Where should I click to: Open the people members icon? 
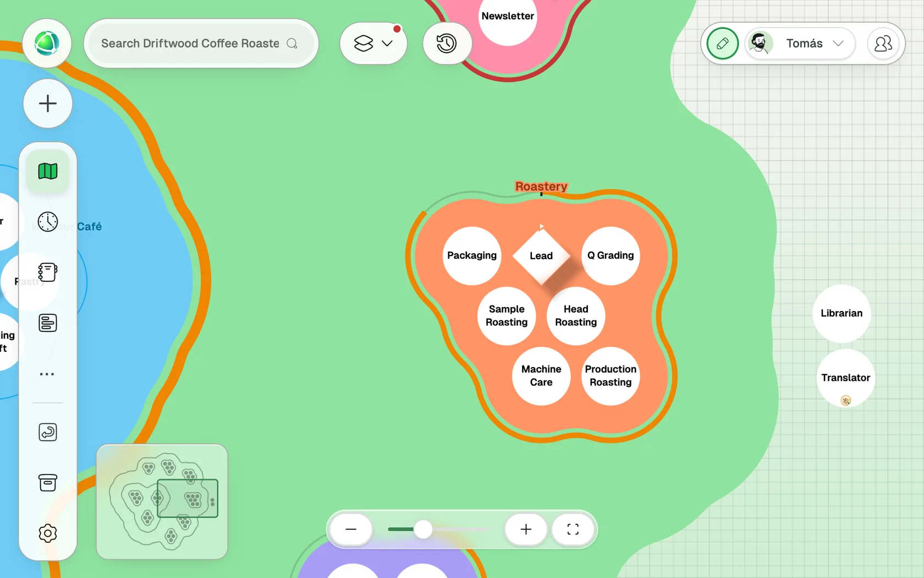point(883,43)
